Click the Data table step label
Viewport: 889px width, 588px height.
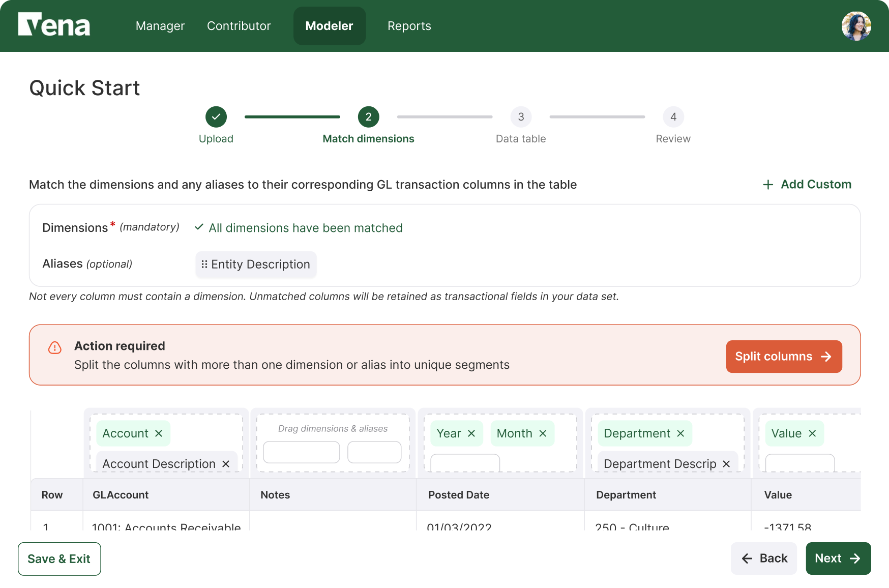[x=521, y=139]
